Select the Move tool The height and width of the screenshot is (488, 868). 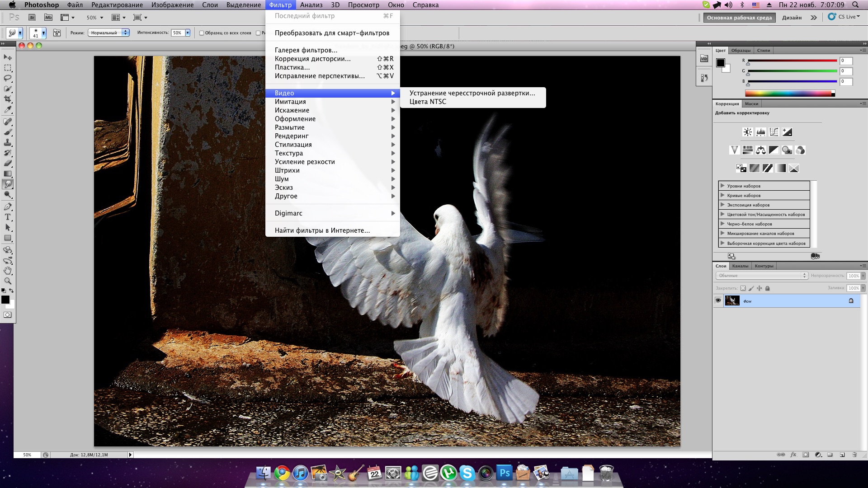[8, 57]
